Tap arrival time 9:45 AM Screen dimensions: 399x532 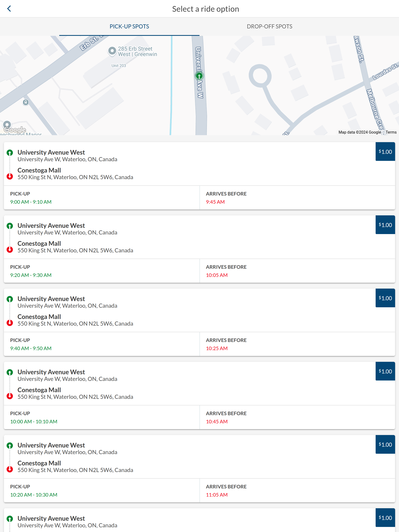pos(215,202)
